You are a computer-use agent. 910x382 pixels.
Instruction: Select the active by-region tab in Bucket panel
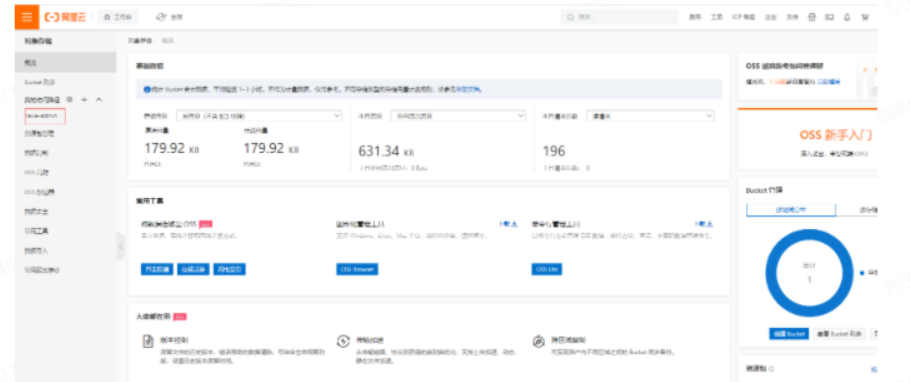(790, 210)
